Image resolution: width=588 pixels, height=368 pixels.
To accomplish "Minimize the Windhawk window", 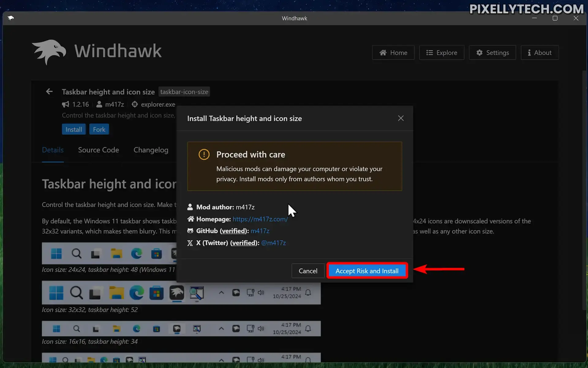I will (534, 18).
